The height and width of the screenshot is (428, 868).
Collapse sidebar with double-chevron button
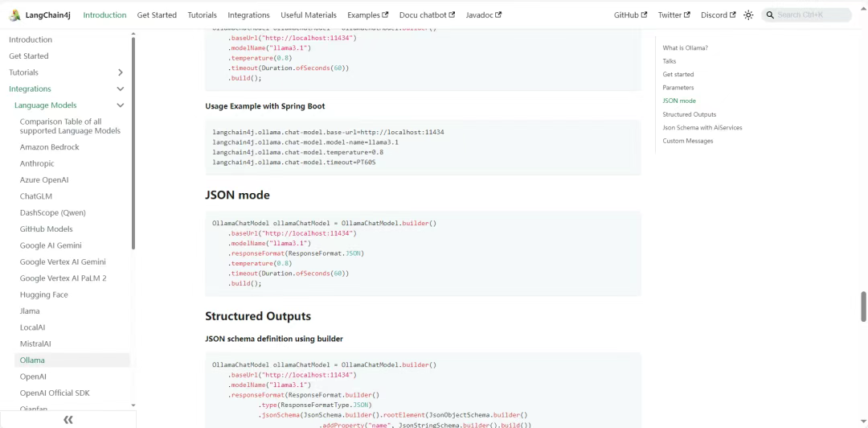[x=68, y=420]
